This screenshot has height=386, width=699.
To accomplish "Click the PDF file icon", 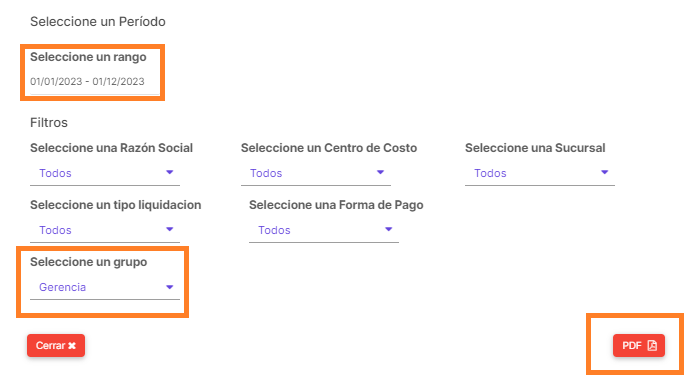I will [x=652, y=345].
